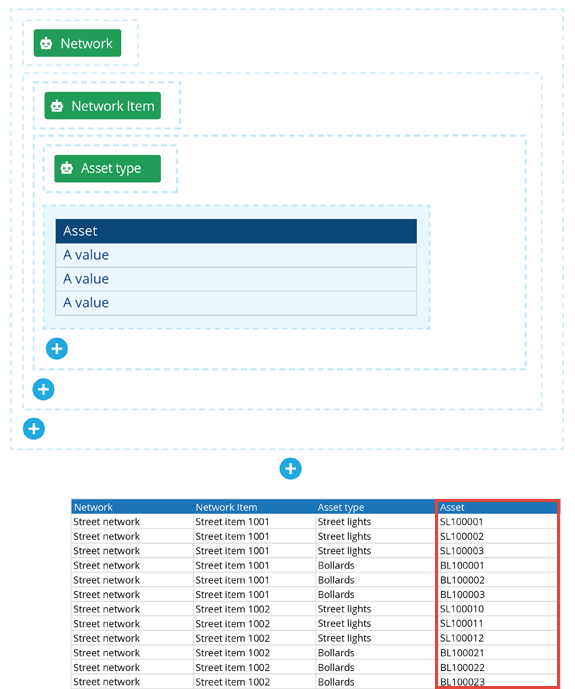This screenshot has height=689, width=575.
Task: Select the dark blue Asset table header
Action: tap(236, 231)
